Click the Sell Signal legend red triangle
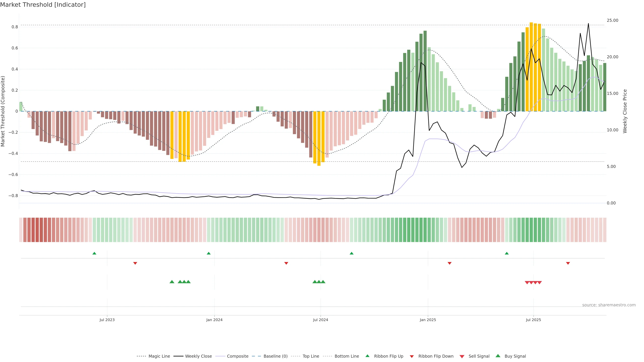Screen dimensions: 644x362 click(462, 356)
